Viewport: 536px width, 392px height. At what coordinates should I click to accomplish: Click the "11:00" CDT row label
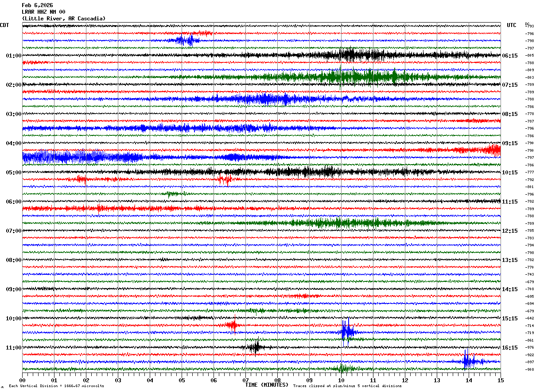[x=14, y=348]
